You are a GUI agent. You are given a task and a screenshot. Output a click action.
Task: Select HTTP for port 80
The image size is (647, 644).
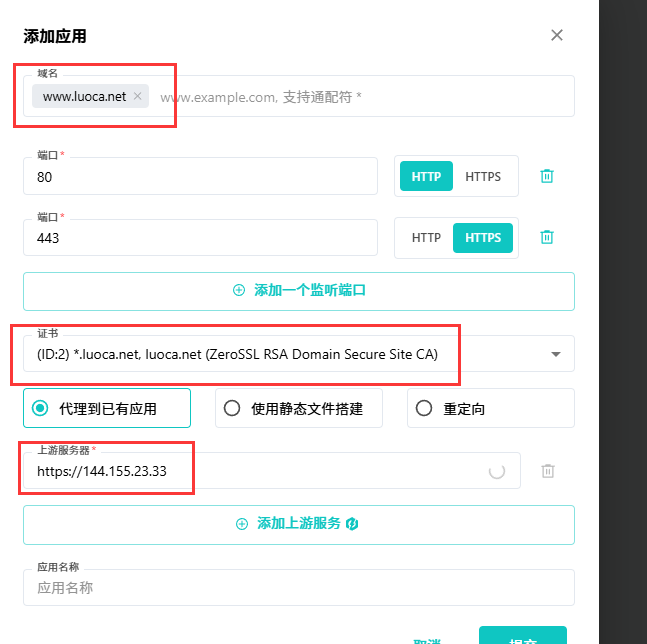(x=426, y=176)
